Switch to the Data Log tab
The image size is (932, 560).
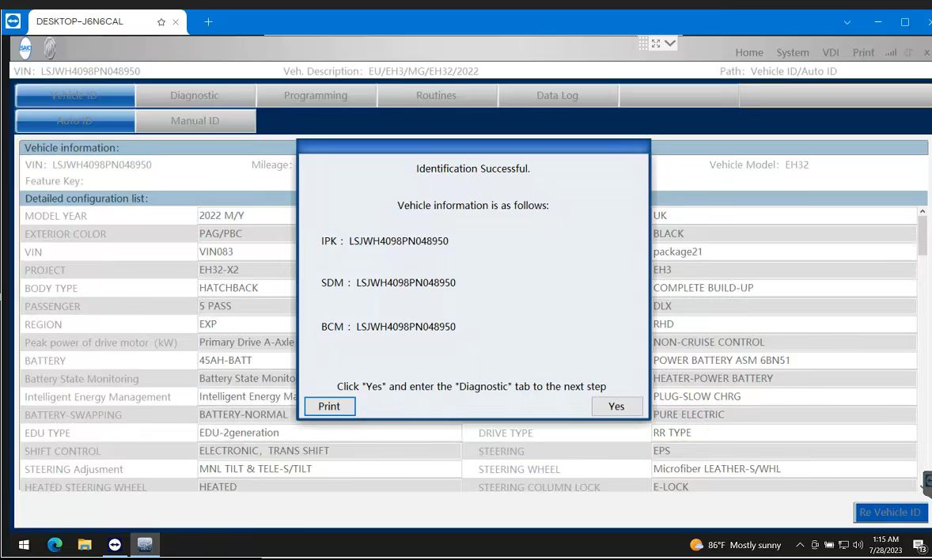click(x=558, y=95)
